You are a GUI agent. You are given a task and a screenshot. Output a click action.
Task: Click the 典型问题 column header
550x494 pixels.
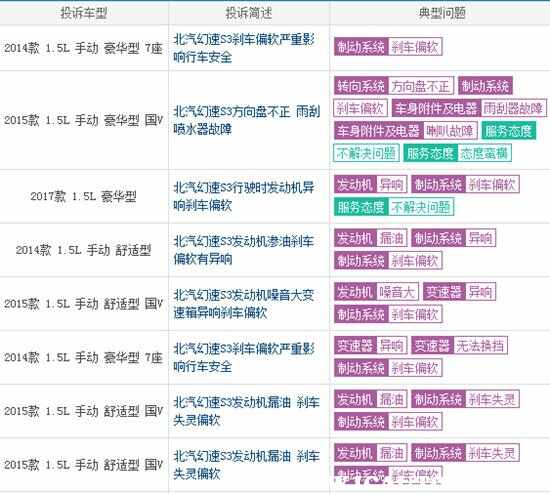point(442,13)
